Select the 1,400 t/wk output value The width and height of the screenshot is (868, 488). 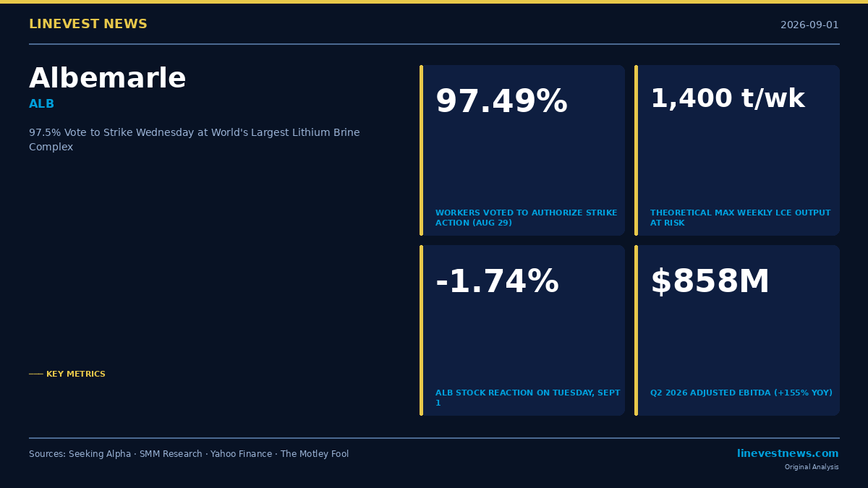pyautogui.click(x=728, y=99)
